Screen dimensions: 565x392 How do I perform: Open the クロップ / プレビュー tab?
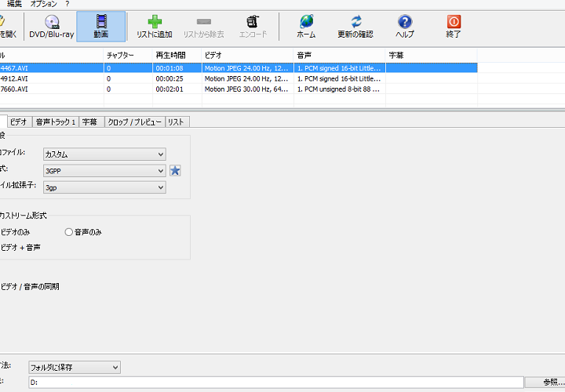point(134,122)
